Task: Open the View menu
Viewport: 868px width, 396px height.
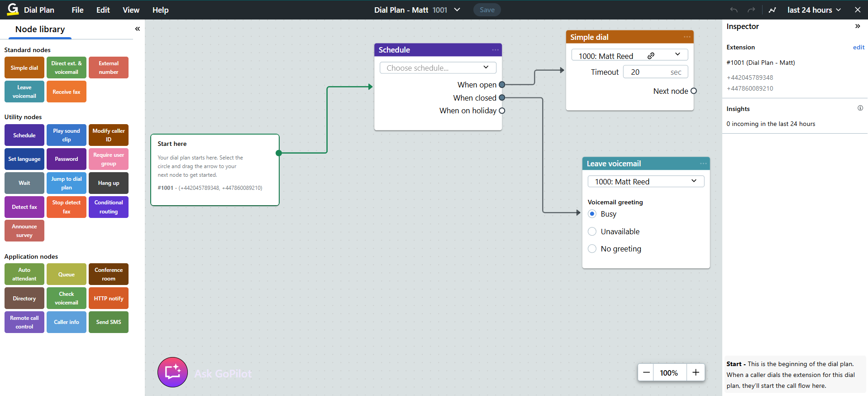Action: 131,10
